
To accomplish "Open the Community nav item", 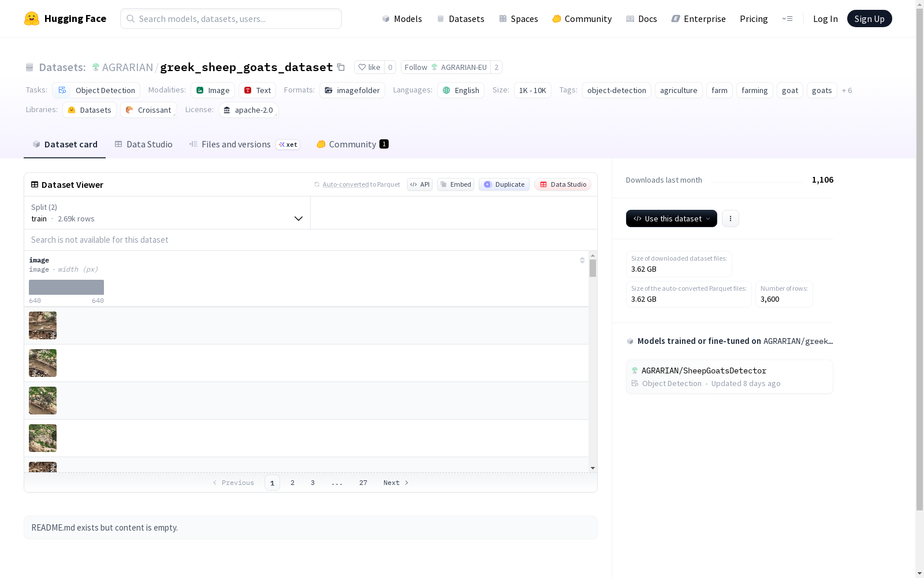I will point(582,18).
